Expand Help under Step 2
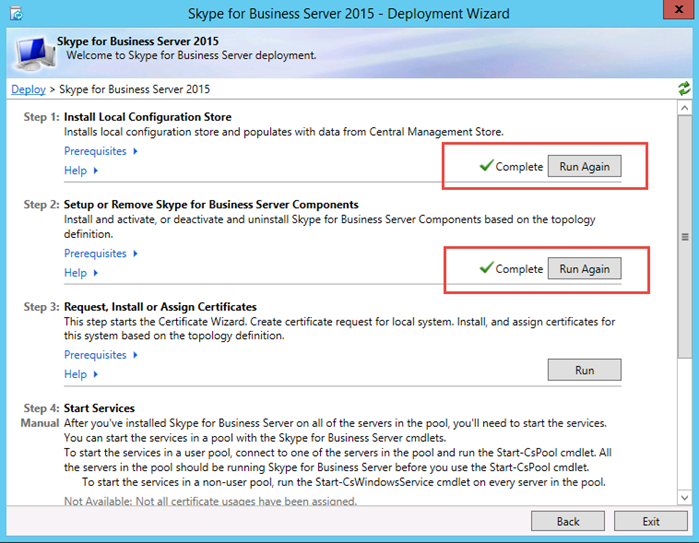The image size is (699, 543). coord(81,273)
